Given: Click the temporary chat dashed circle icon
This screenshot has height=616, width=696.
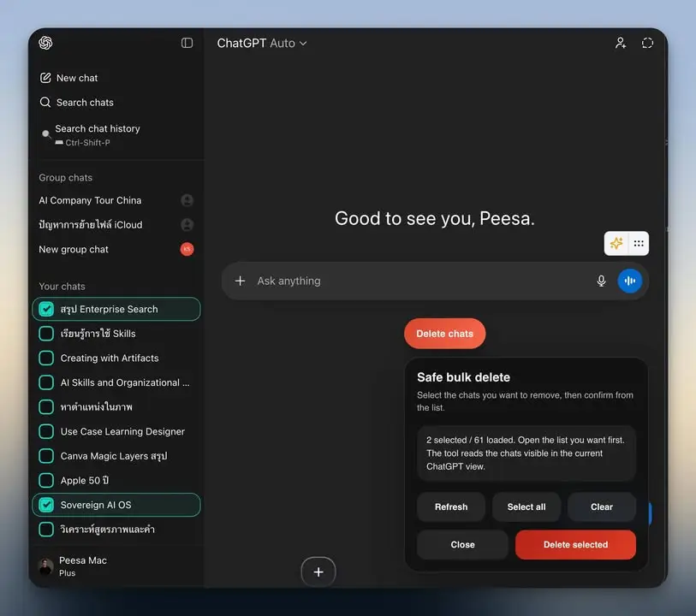Looking at the screenshot, I should (647, 43).
